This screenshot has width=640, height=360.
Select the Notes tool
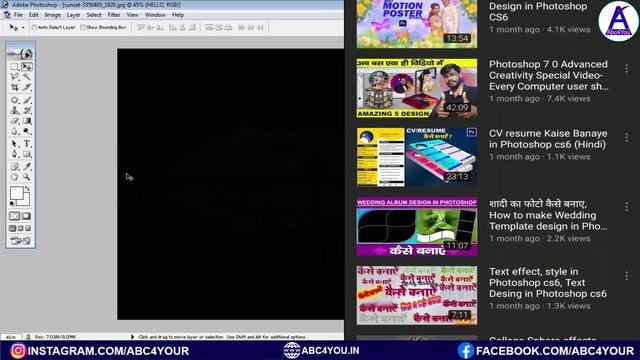point(15,167)
